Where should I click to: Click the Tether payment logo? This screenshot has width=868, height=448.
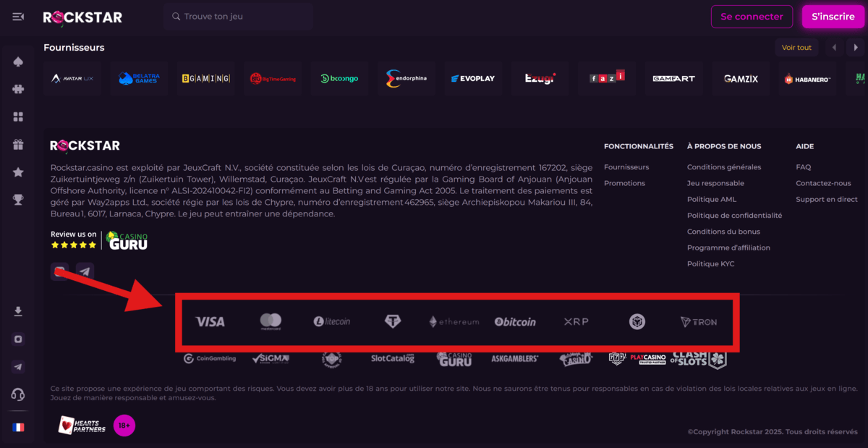click(392, 321)
